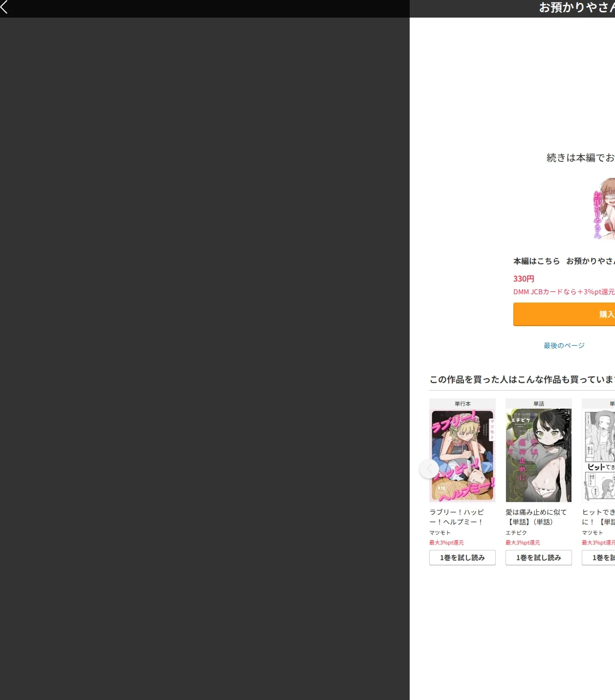The height and width of the screenshot is (700, 615).
Task: Click the 本編はこちら お預かりやさん title text
Action: [x=564, y=261]
